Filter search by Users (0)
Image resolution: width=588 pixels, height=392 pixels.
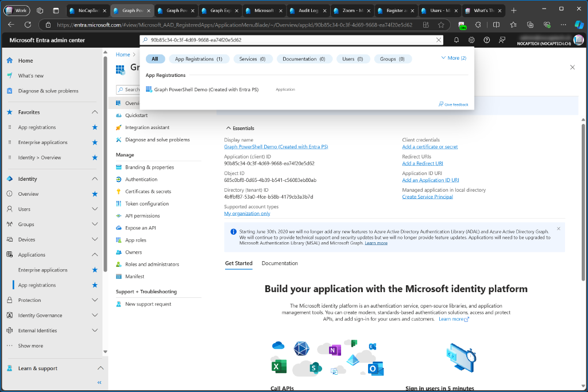[x=353, y=59]
